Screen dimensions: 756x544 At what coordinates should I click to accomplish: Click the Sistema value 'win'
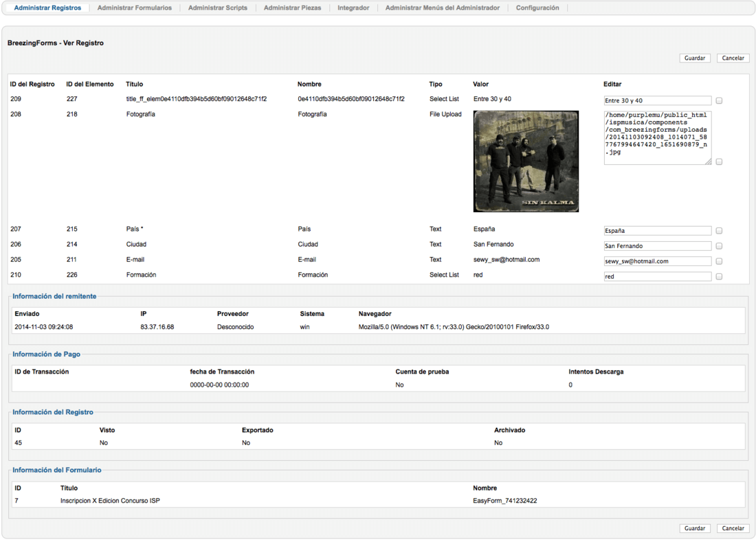(304, 327)
